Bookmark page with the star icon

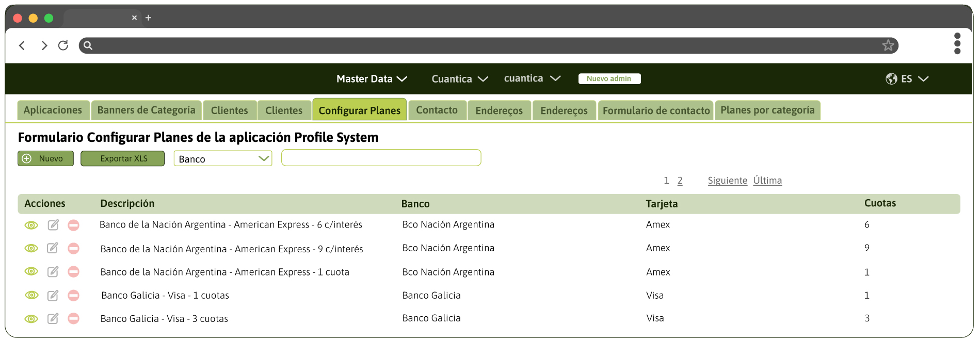888,45
